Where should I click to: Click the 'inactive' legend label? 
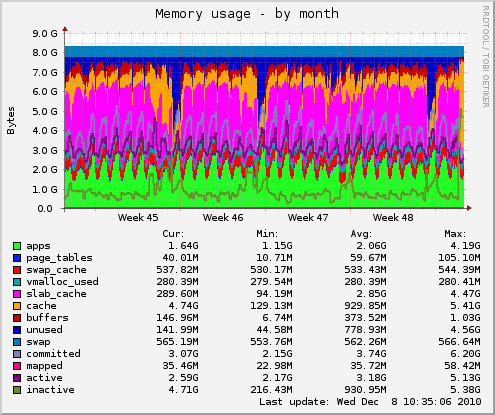point(50,390)
